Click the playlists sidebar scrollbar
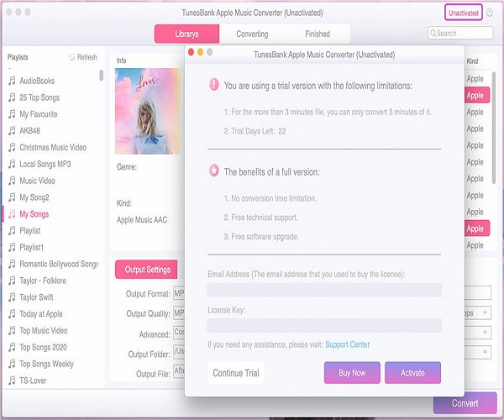 coord(102,76)
